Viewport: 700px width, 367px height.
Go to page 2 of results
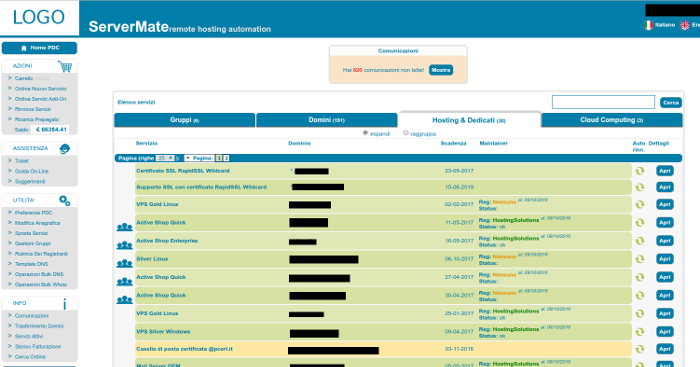pyautogui.click(x=226, y=158)
